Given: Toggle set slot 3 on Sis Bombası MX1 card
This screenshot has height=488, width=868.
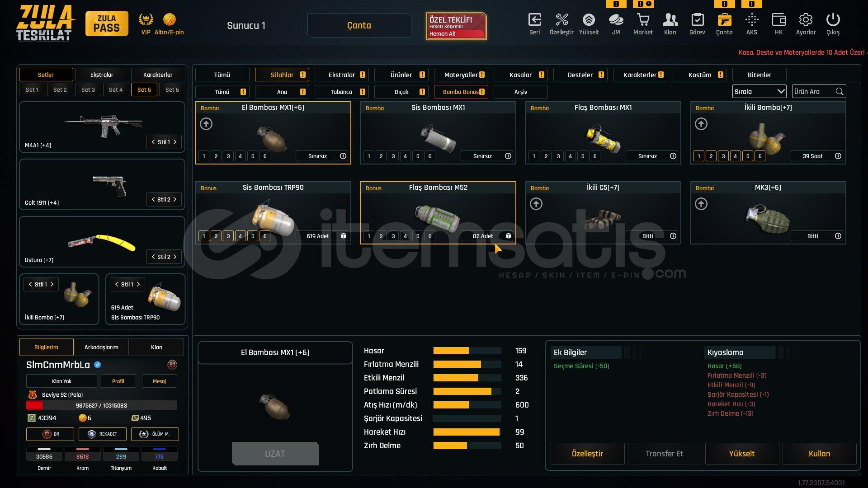Looking at the screenshot, I should tap(393, 156).
